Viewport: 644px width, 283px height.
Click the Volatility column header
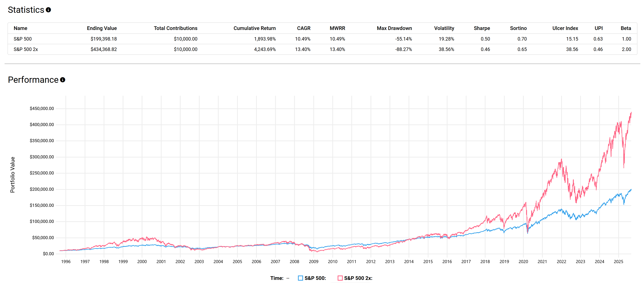[444, 28]
